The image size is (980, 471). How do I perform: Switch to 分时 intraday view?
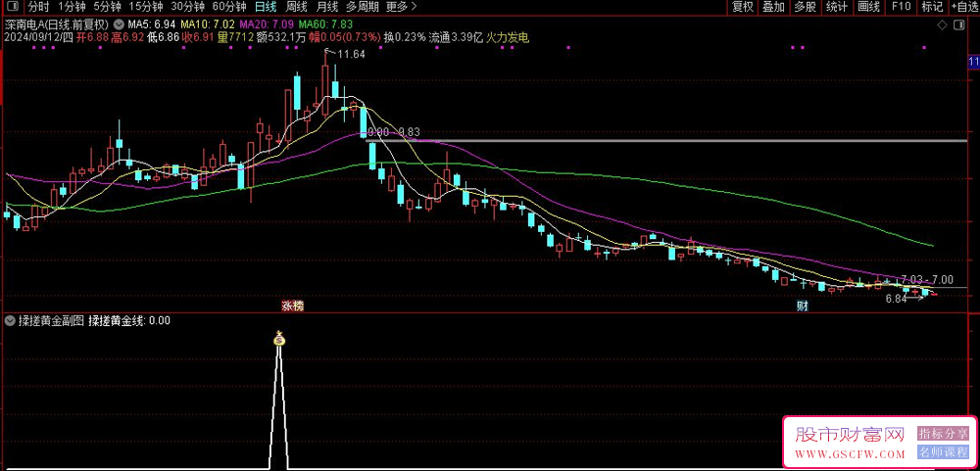tap(38, 7)
